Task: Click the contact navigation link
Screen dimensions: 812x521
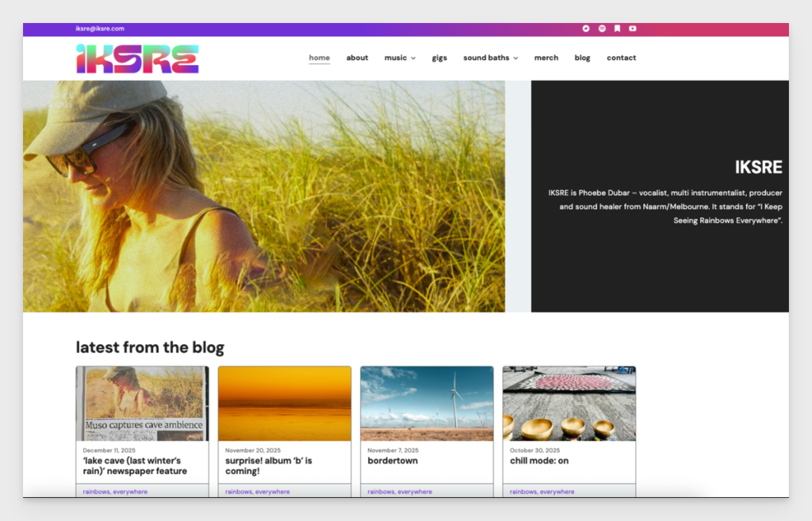Action: (x=621, y=58)
